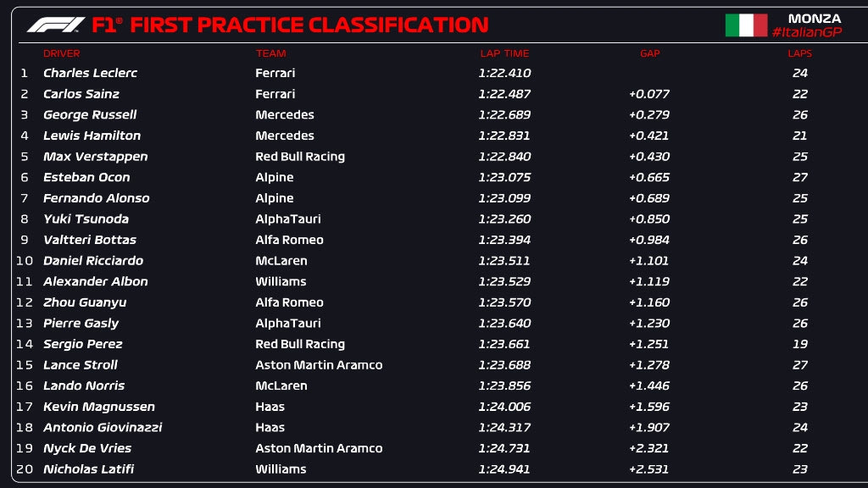Screen dimensions: 868x488
Task: Select the GAP column header
Action: 649,53
